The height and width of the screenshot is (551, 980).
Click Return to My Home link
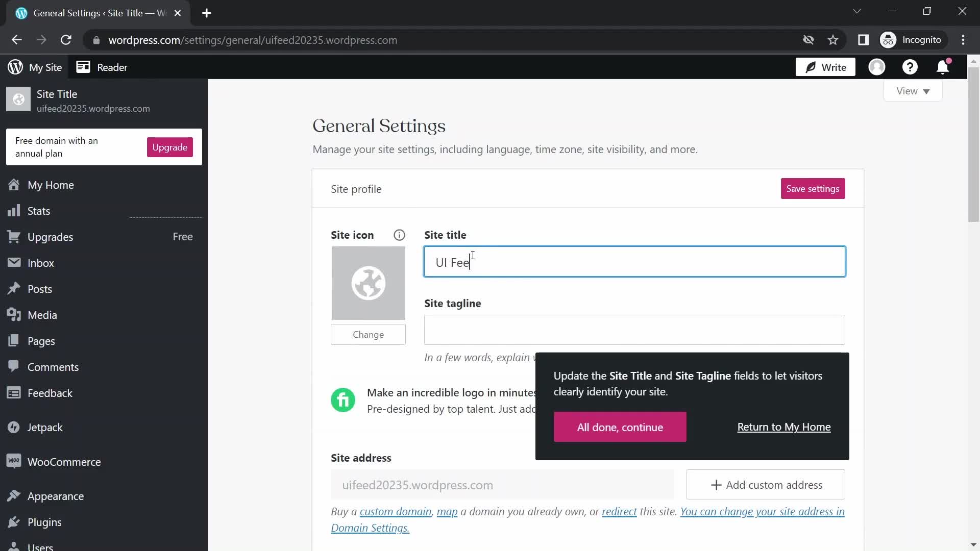[x=784, y=427]
